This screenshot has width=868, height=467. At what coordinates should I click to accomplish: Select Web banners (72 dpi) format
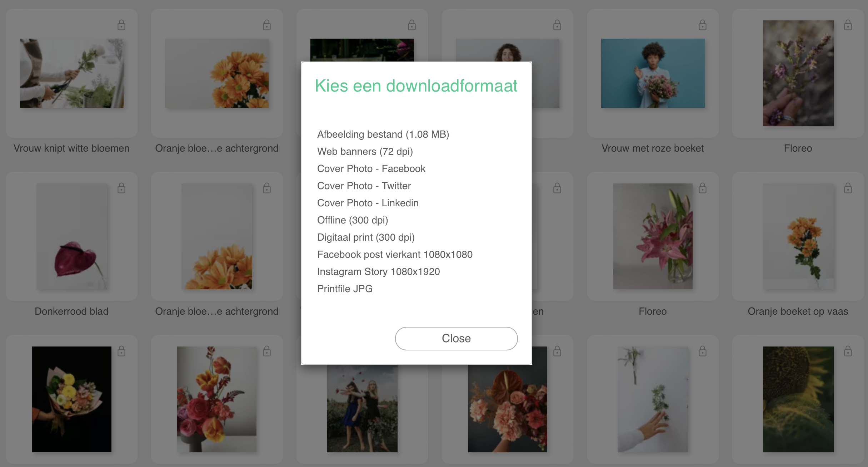tap(365, 152)
